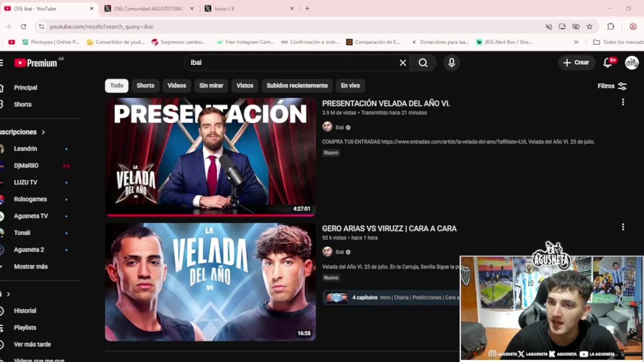Expand the Suscripciones section arrow
The width and height of the screenshot is (644, 362).
[43, 132]
